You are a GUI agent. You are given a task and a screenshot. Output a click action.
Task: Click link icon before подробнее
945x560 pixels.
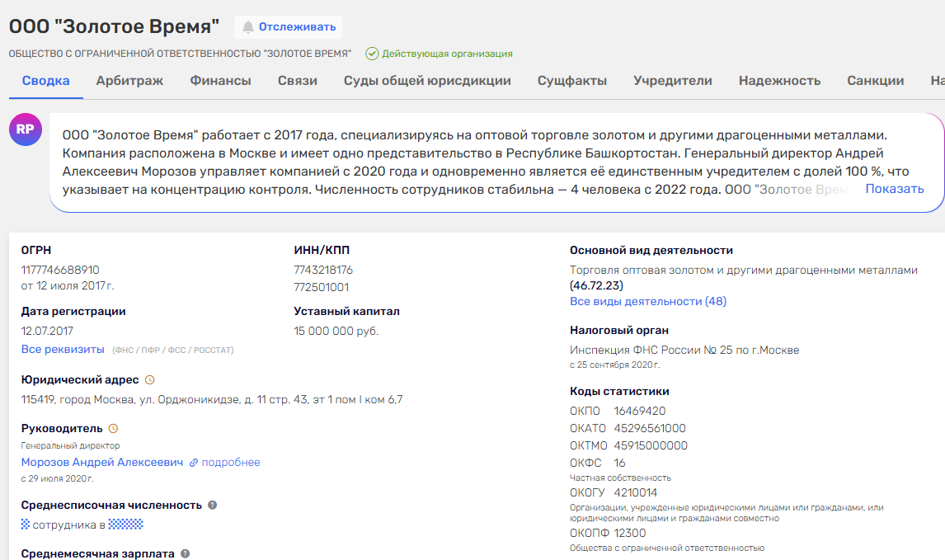point(194,463)
